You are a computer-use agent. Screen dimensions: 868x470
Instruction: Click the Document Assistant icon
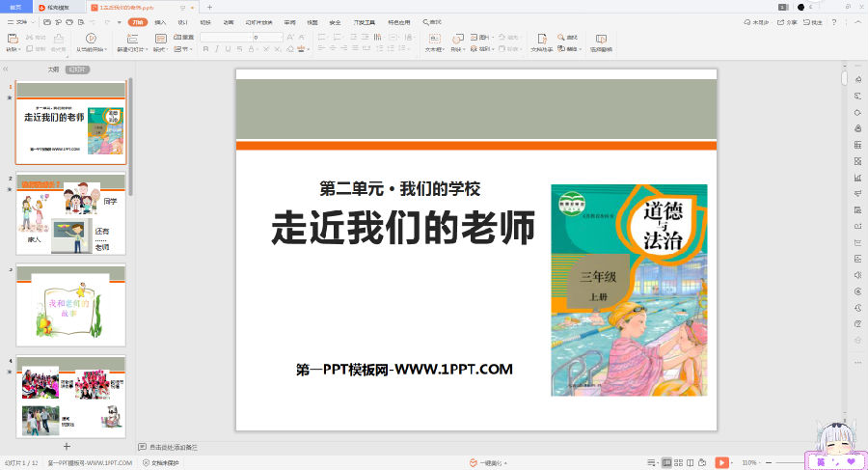(542, 39)
